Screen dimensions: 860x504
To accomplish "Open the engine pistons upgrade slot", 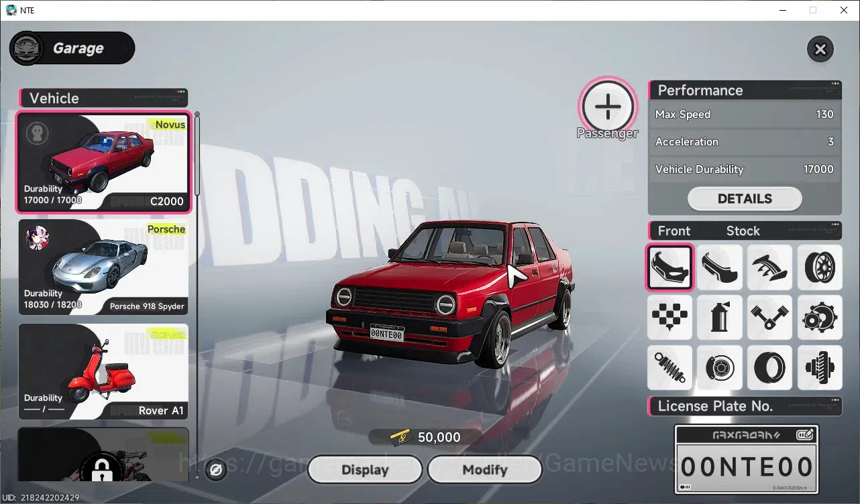I will pyautogui.click(x=769, y=317).
